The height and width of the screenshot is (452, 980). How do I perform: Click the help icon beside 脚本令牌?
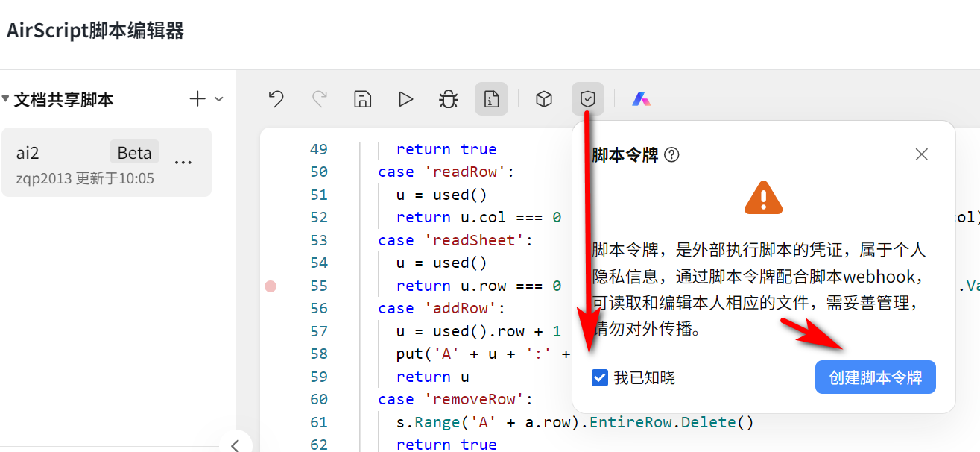click(x=671, y=154)
